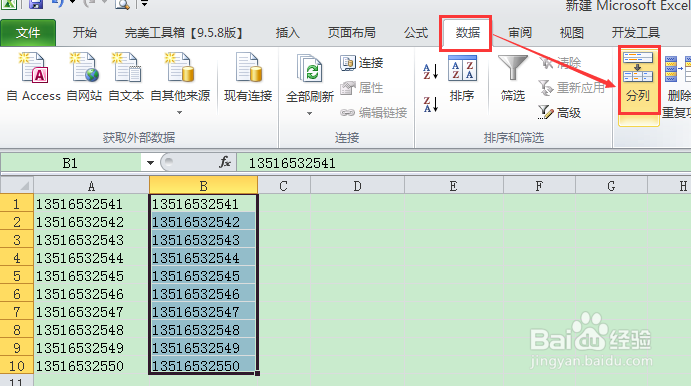This screenshot has width=691, height=386.
Task: Select row 1 header
Action: pos(17,204)
